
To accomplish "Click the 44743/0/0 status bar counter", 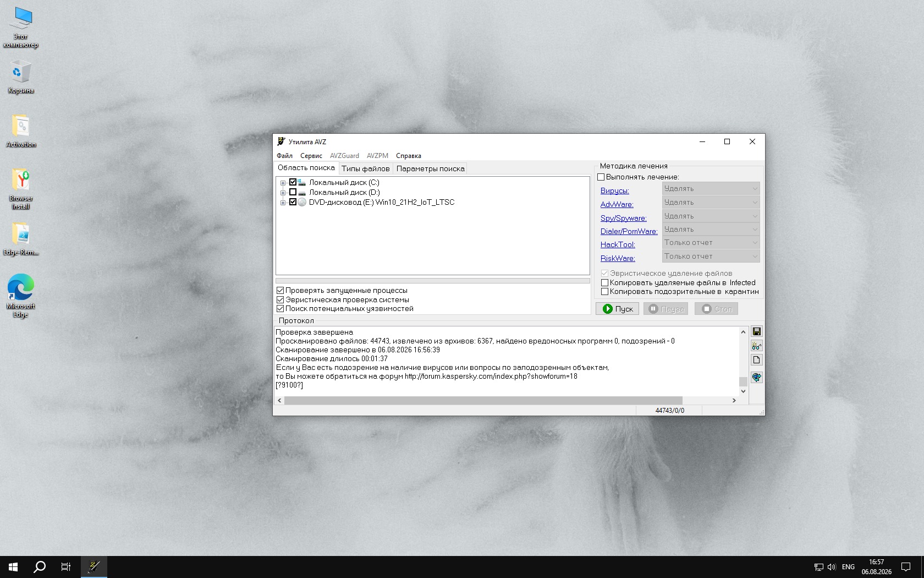I will (x=669, y=411).
